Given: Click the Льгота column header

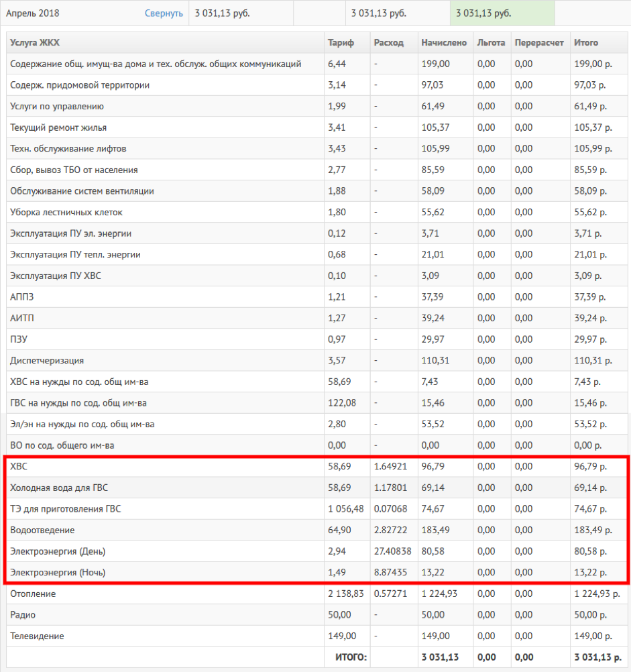Looking at the screenshot, I should pyautogui.click(x=491, y=42).
